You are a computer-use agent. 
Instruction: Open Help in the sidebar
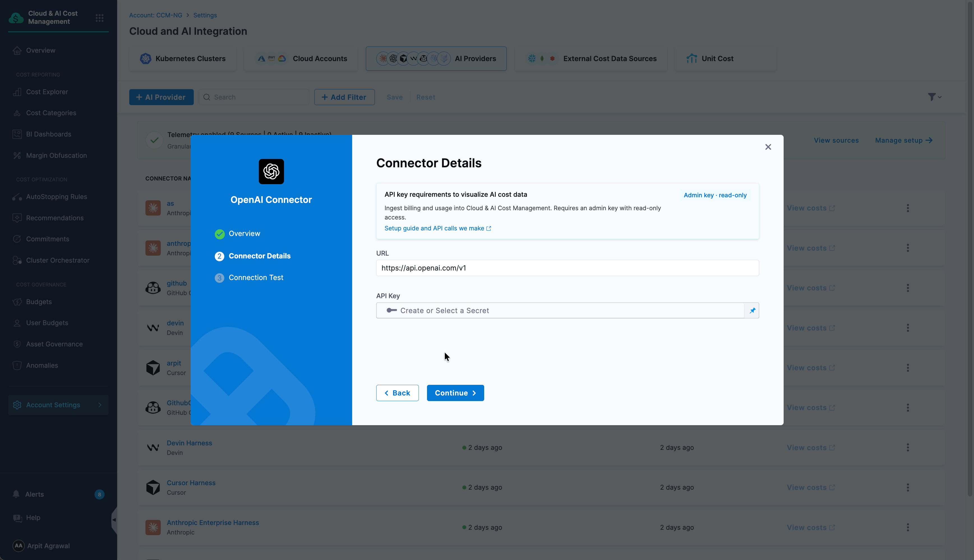[x=33, y=518]
